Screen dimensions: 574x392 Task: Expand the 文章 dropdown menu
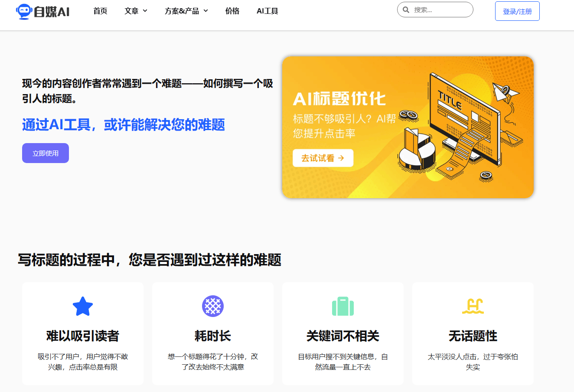point(136,11)
